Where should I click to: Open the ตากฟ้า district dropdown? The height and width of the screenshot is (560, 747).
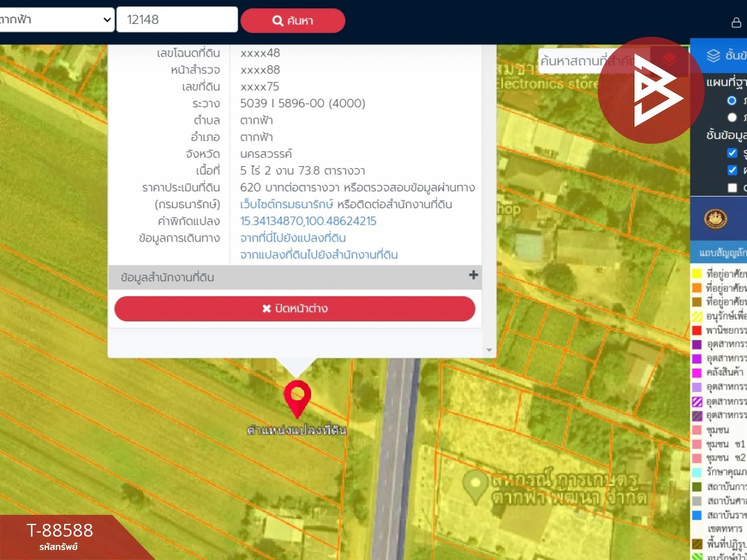[x=57, y=19]
